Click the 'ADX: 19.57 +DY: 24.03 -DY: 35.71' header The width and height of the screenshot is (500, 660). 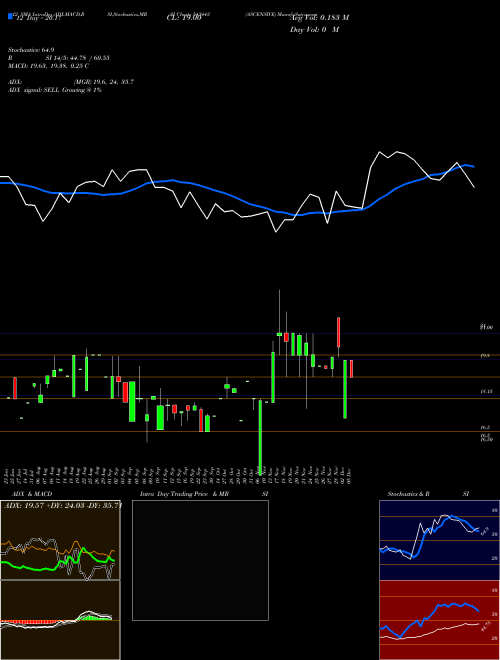63,505
